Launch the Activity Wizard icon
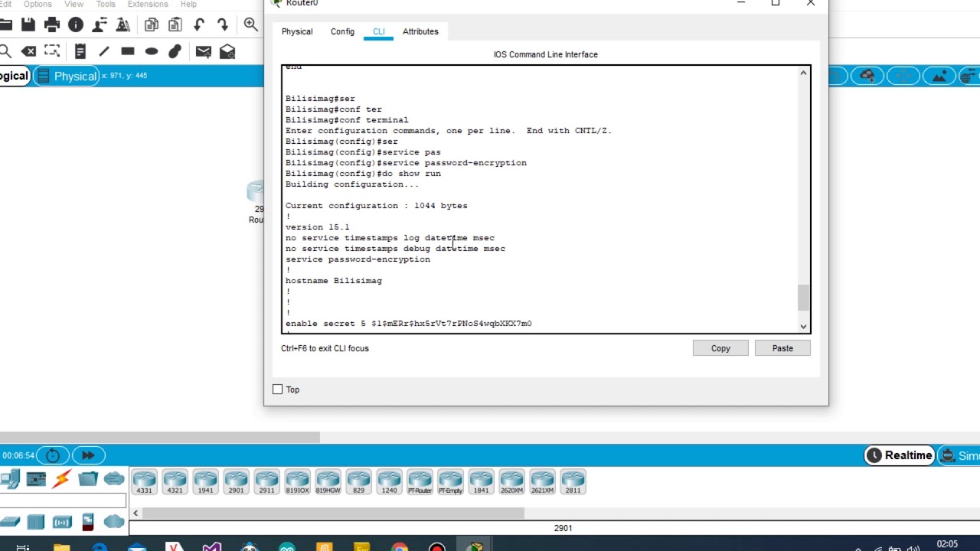Screen dimensions: 980x551 tap(122, 25)
